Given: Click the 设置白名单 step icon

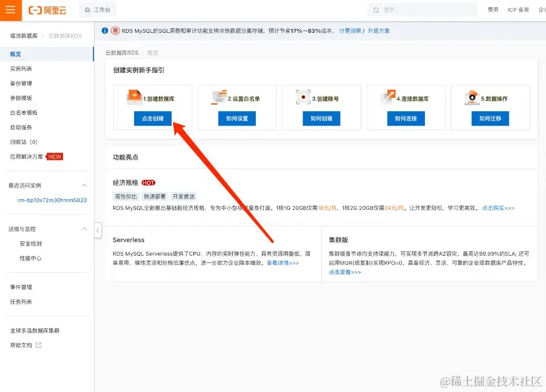Looking at the screenshot, I should point(219,97).
